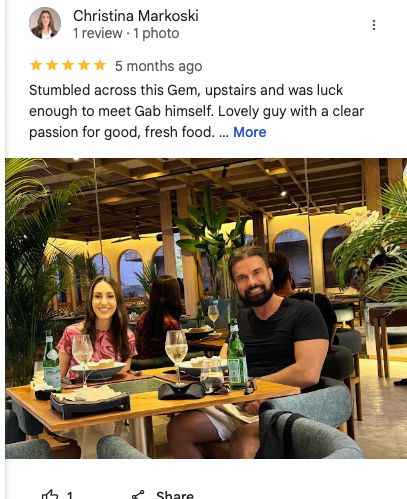Open the Christina Markoski reviewer name
Image resolution: width=407 pixels, height=499 pixels.
click(x=136, y=16)
